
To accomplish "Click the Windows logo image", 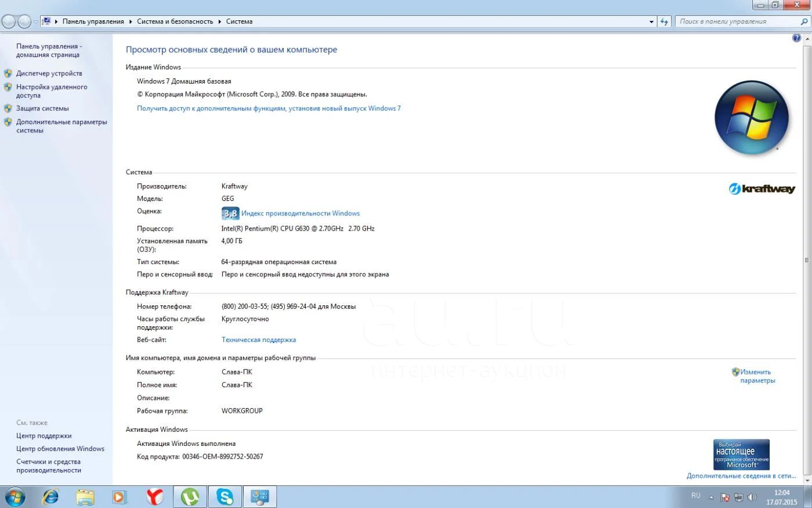I will pyautogui.click(x=752, y=118).
